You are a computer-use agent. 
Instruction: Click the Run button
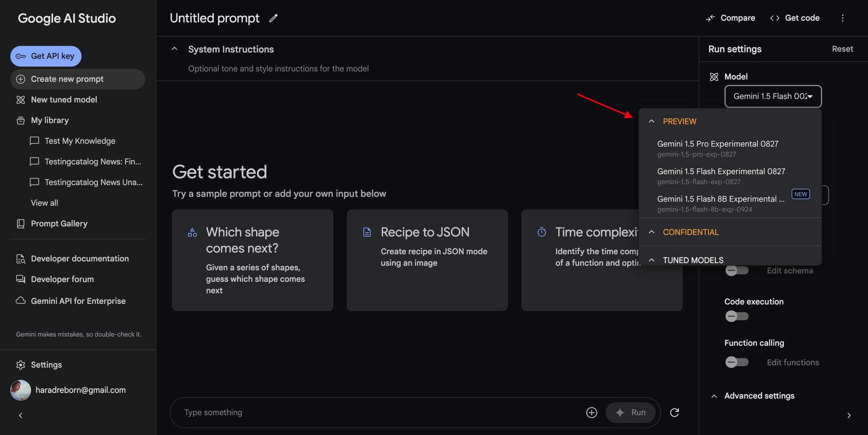pyautogui.click(x=631, y=413)
